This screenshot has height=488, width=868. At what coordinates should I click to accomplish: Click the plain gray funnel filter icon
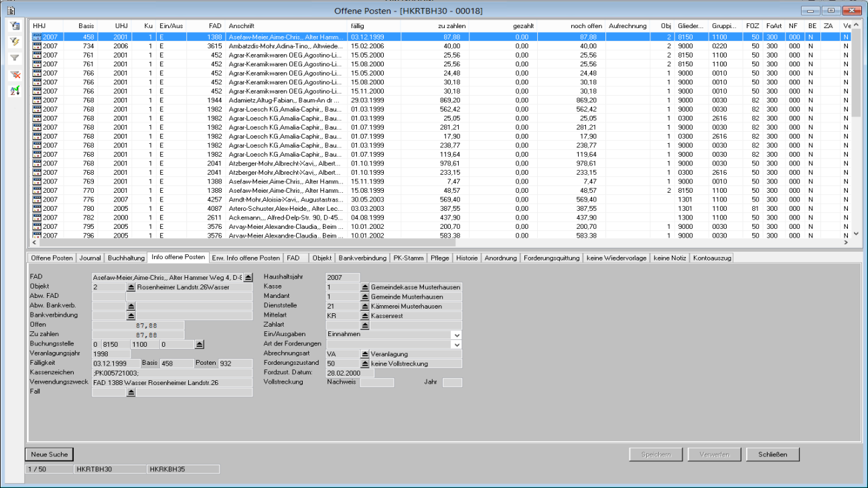coord(14,58)
